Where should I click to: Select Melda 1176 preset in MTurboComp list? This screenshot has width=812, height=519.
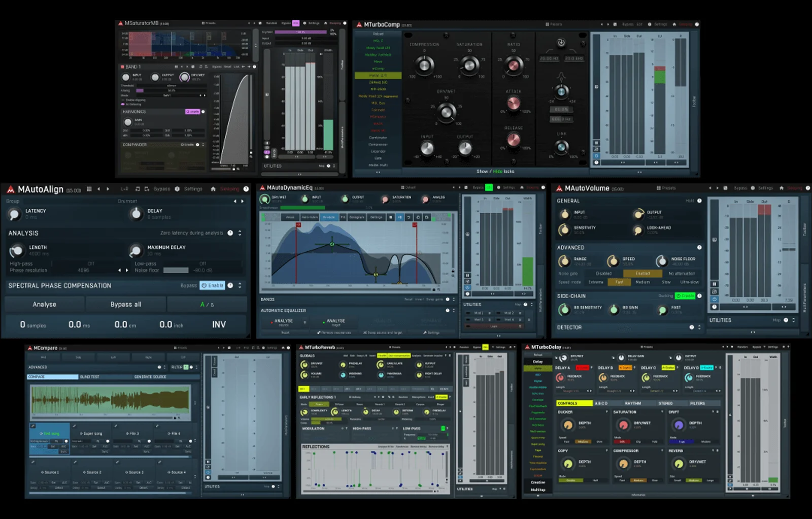pyautogui.click(x=378, y=76)
